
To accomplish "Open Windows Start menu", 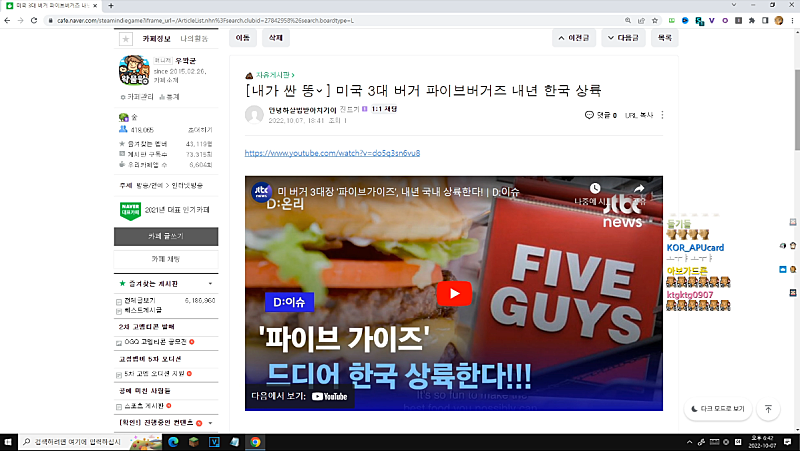I will click(8, 442).
